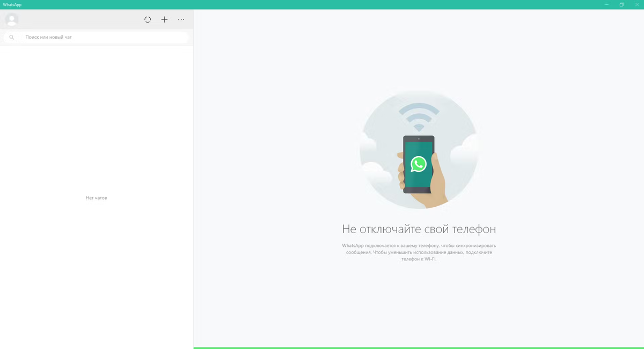Open the profile avatar picture

pyautogui.click(x=11, y=19)
